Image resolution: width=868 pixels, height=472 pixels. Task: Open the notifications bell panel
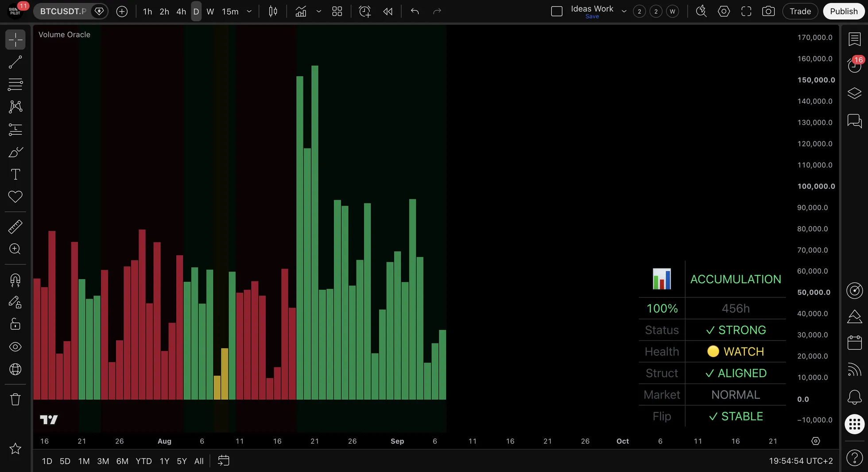[855, 397]
